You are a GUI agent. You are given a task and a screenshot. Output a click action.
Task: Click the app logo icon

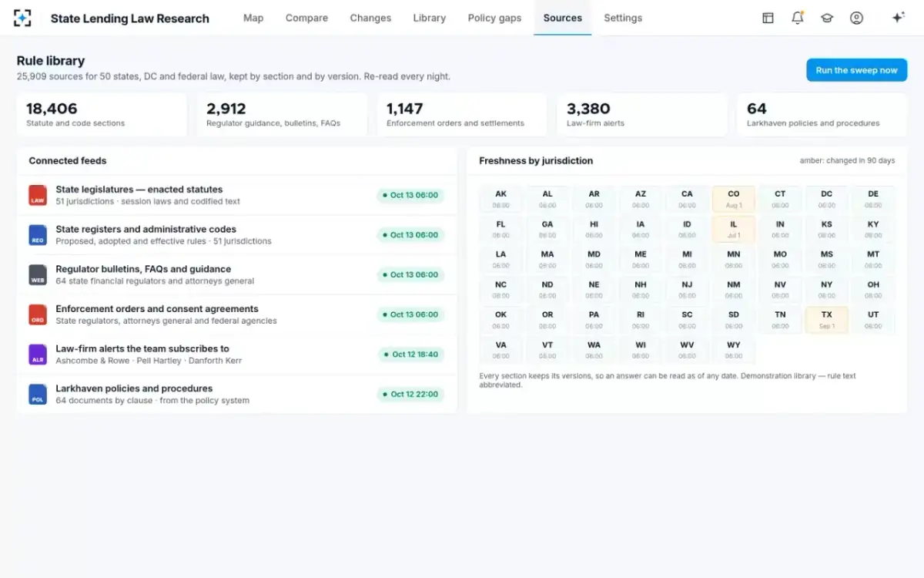(22, 18)
